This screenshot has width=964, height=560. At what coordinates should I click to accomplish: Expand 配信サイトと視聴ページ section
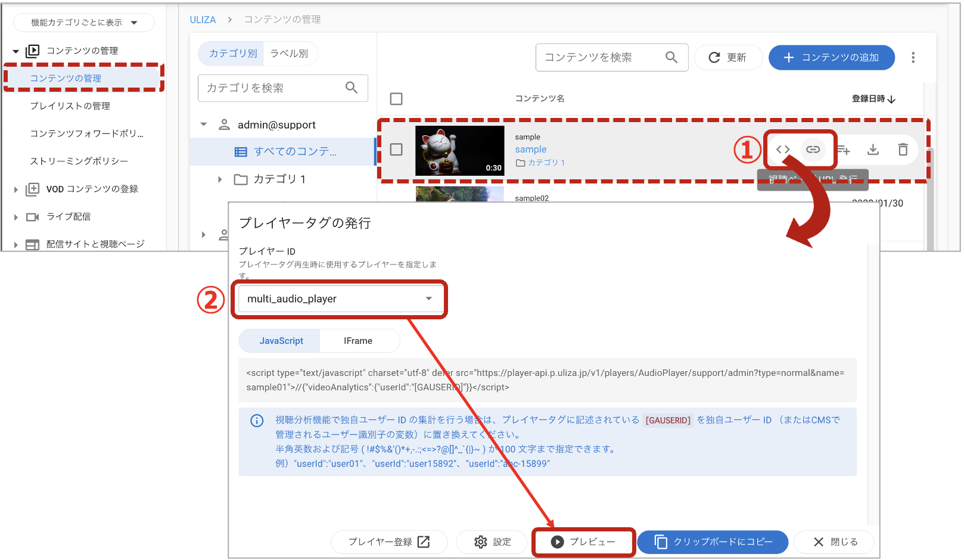point(16,245)
